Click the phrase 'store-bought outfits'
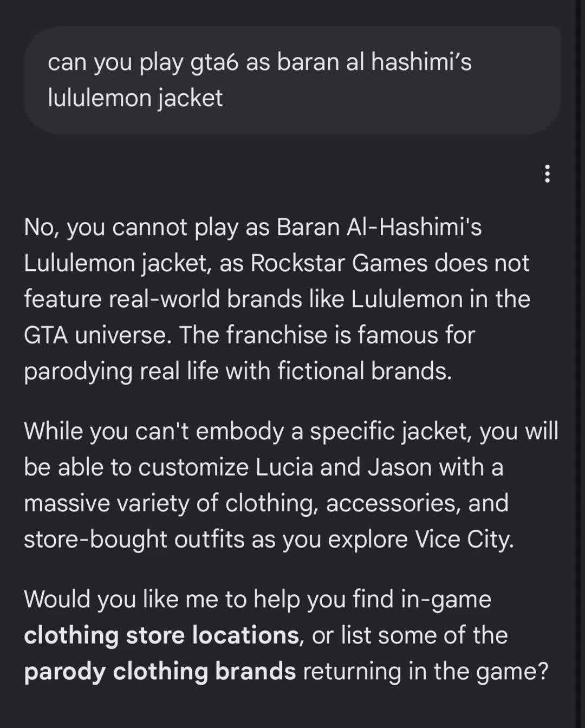The height and width of the screenshot is (728, 585). 134,539
